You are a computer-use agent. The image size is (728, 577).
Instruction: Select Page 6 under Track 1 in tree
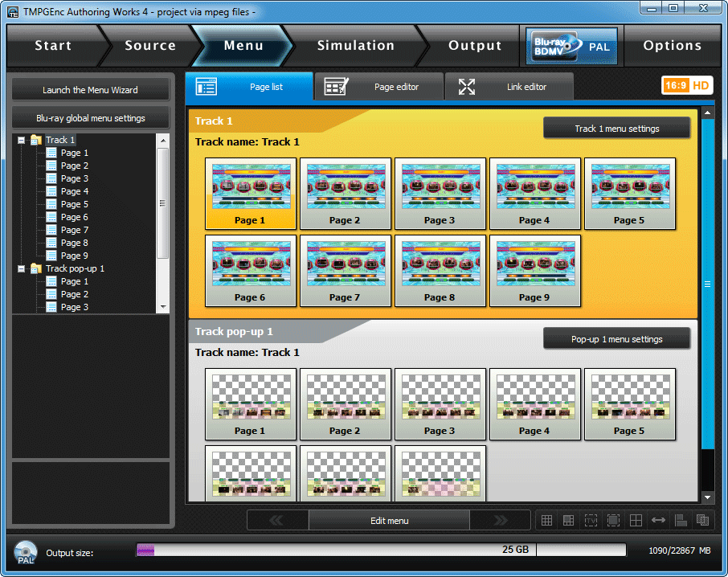[74, 217]
